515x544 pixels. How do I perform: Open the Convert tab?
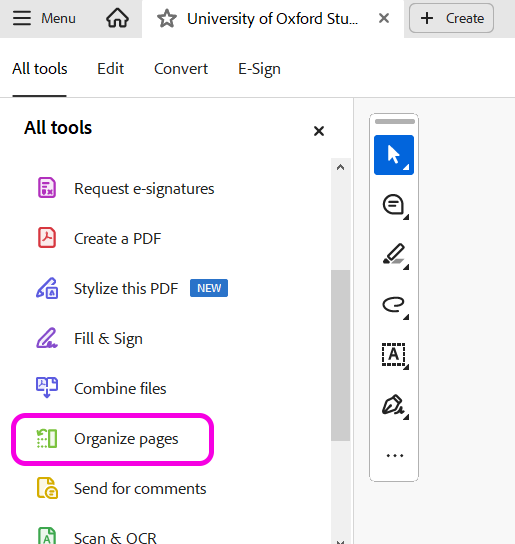coord(181,69)
